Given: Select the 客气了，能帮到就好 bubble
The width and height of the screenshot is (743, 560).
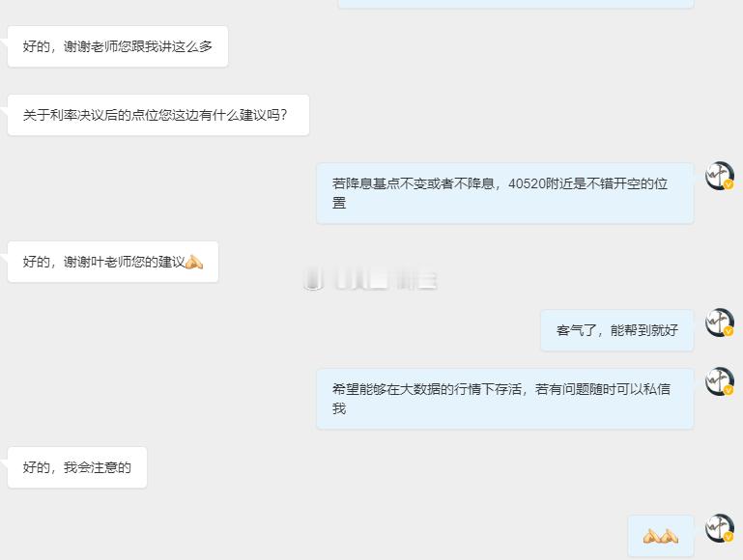Looking at the screenshot, I should pos(617,330).
